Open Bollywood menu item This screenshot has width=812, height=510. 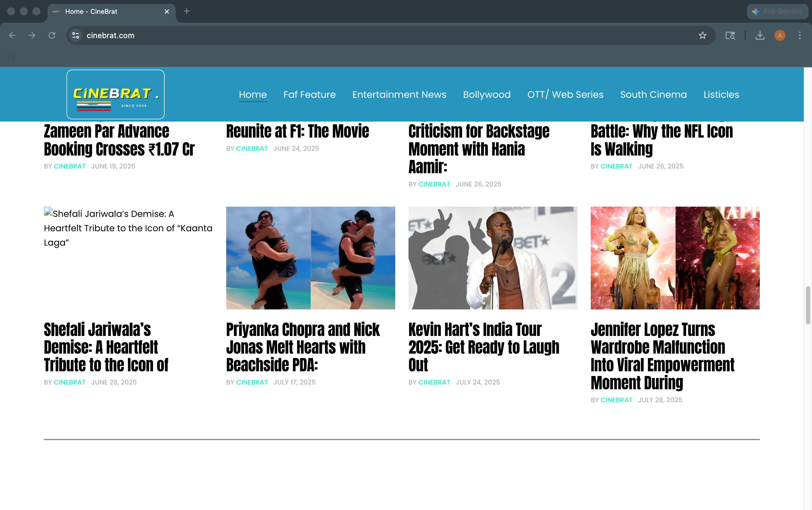487,94
